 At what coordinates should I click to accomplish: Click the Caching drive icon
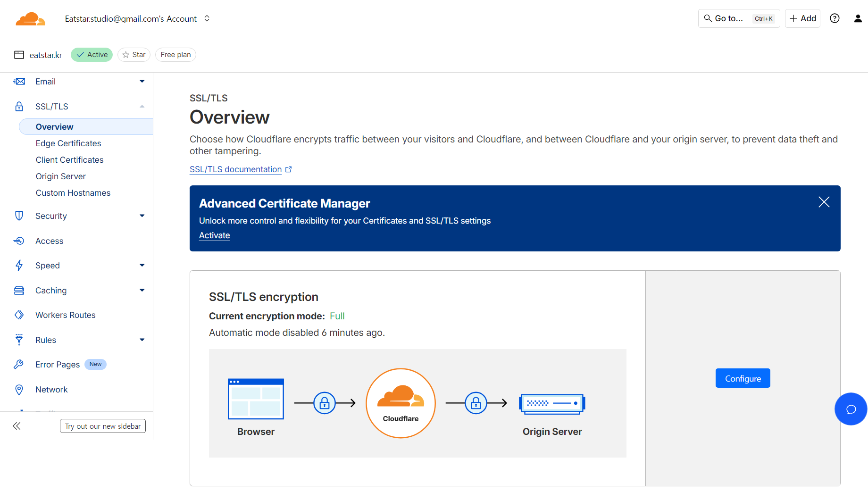(x=19, y=291)
